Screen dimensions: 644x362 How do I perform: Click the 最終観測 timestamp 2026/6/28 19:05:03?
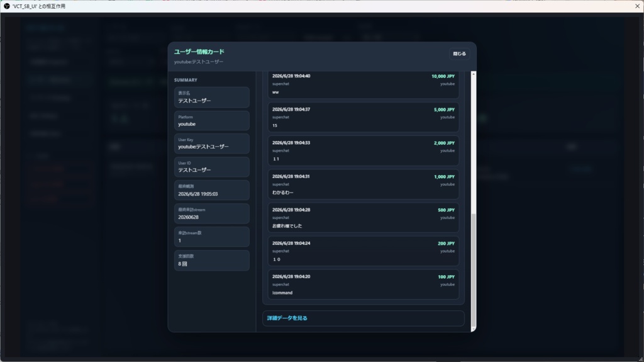coord(198,194)
